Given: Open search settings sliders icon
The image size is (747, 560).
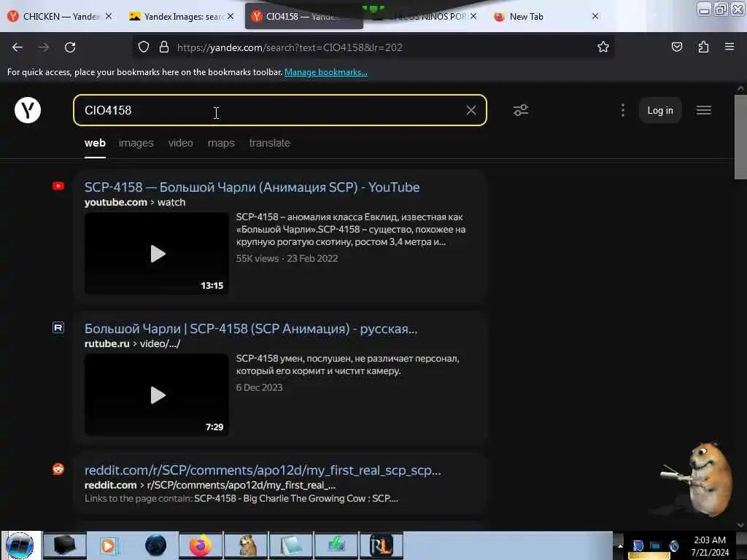Looking at the screenshot, I should [521, 111].
